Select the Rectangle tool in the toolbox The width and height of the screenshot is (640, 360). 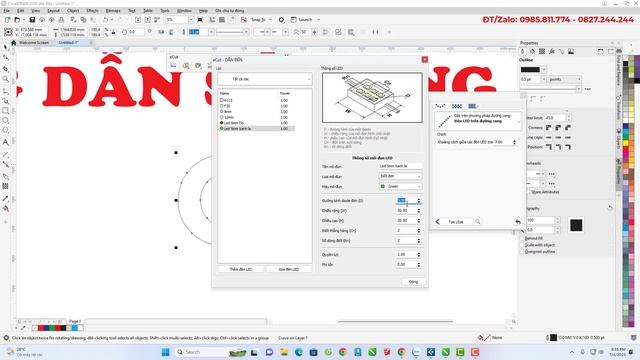point(5,111)
